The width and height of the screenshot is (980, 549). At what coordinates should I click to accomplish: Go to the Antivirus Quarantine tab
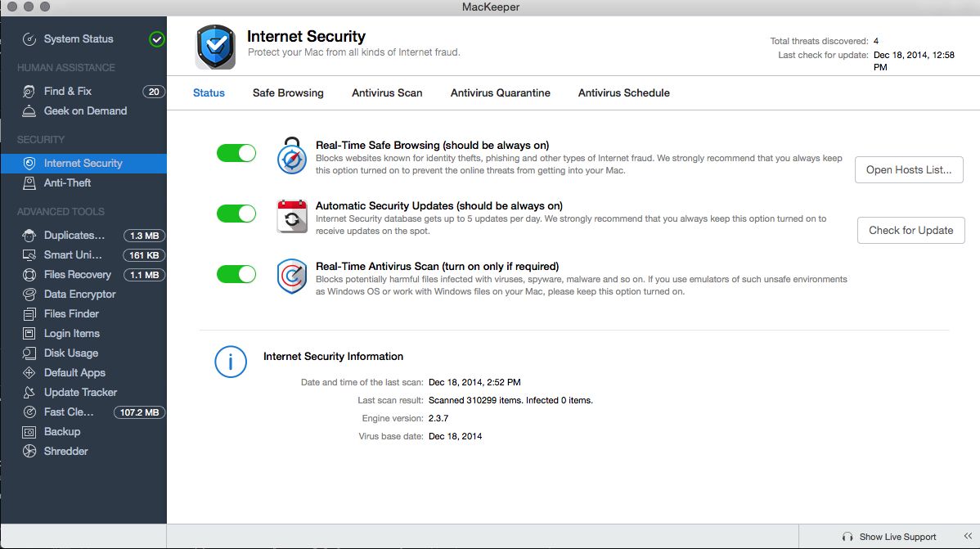(x=501, y=93)
